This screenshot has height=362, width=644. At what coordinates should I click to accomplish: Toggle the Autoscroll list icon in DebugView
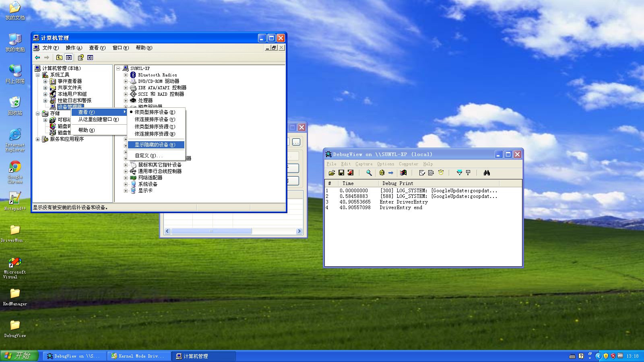[x=431, y=173]
